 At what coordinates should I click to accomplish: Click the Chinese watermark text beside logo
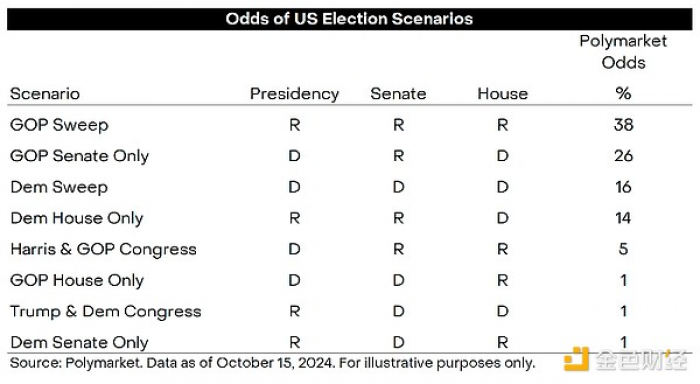click(641, 359)
